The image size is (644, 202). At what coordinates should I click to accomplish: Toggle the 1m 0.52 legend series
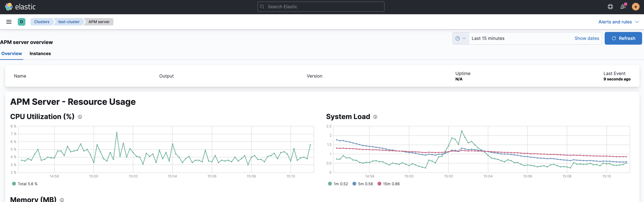point(338,184)
